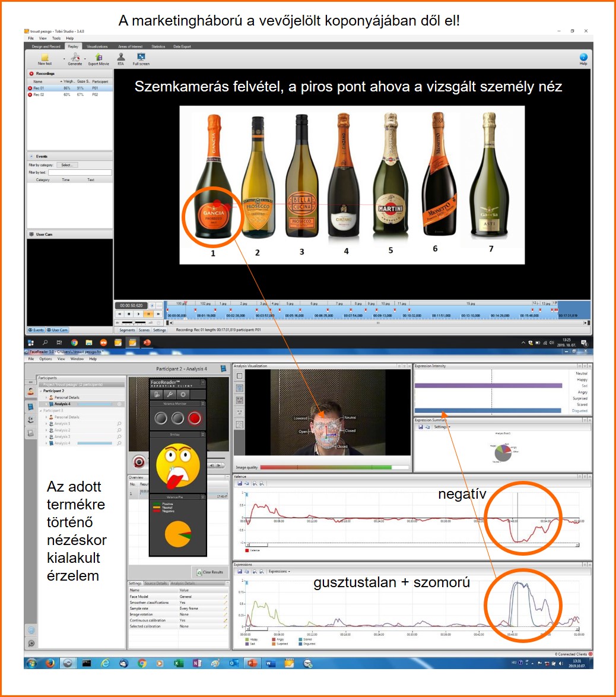Click the Scenes button
616x697 pixels.
pos(144,330)
